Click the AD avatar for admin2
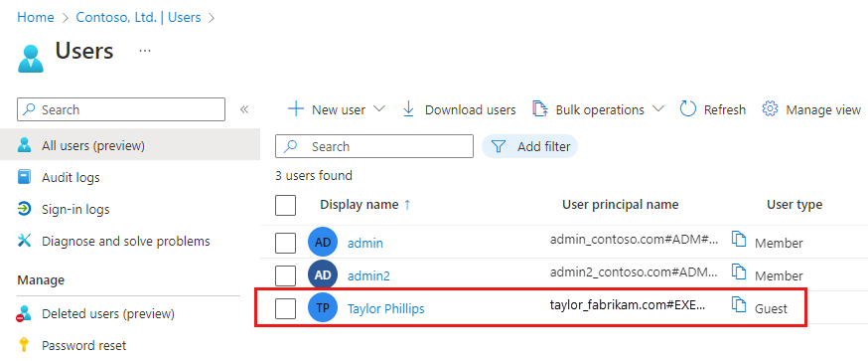The height and width of the screenshot is (361, 868). click(323, 275)
